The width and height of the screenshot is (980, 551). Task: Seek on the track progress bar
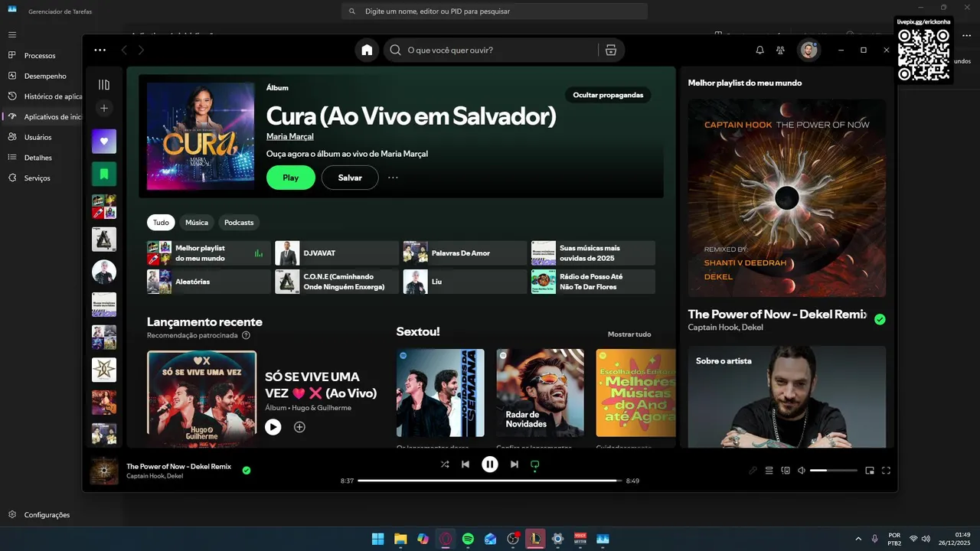(490, 481)
